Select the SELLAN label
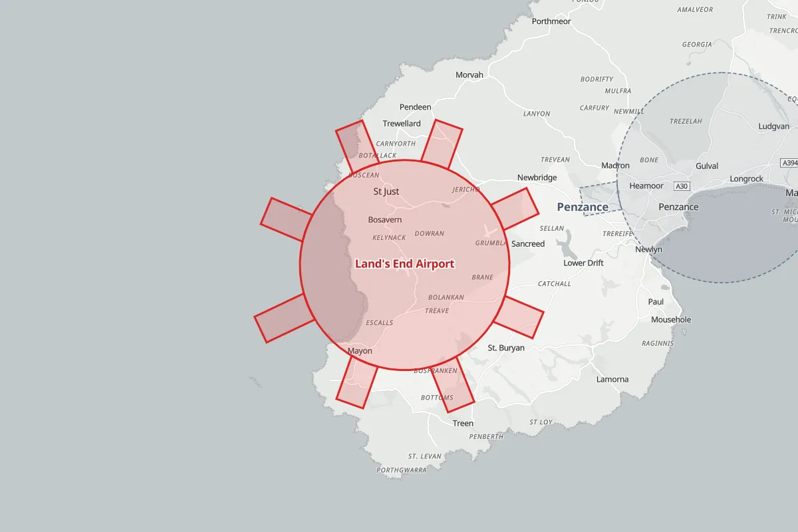The height and width of the screenshot is (532, 798). pos(552,229)
